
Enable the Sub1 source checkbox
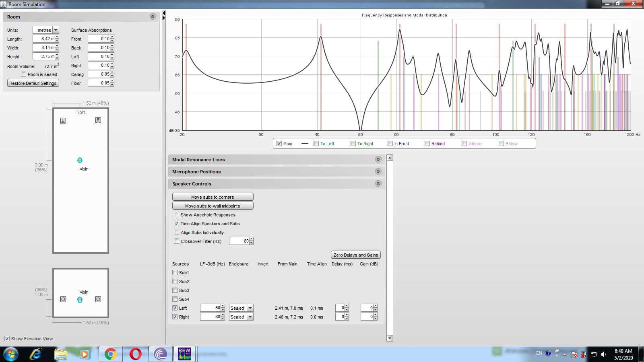pyautogui.click(x=175, y=273)
